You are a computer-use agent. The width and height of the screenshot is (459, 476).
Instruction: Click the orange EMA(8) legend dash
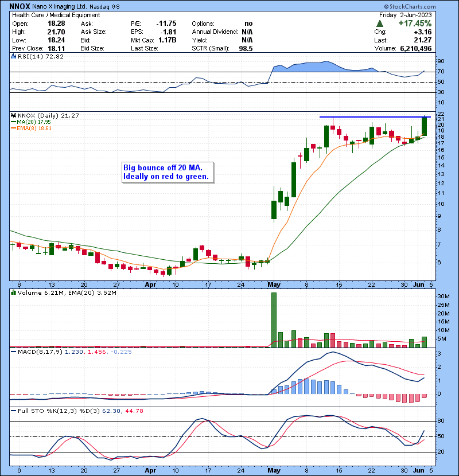point(13,128)
